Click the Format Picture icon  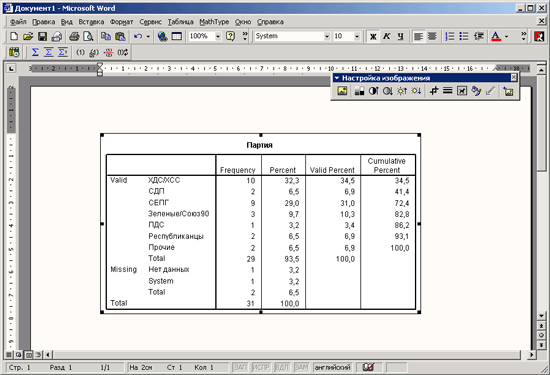[476, 91]
